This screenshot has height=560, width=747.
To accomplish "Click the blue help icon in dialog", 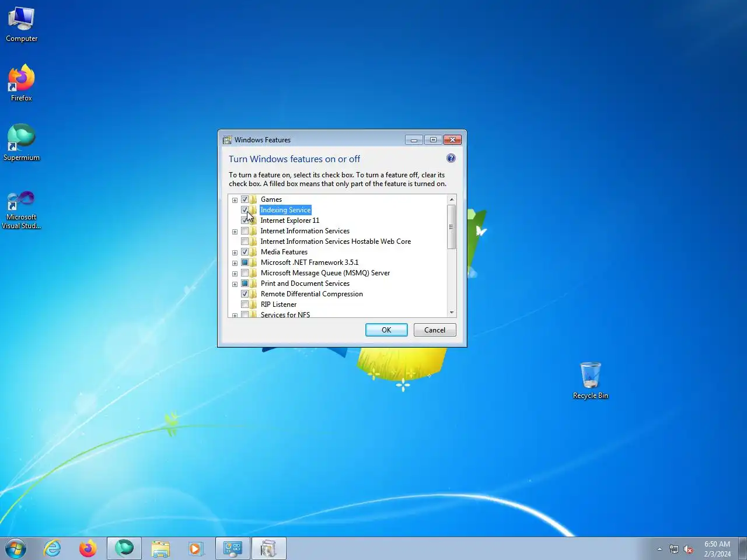I will tap(451, 158).
